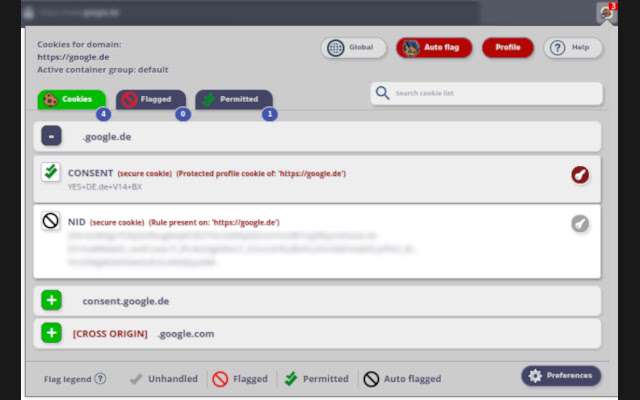Click the Auto flagged legend icon
This screenshot has width=640, height=400.
pos(371,379)
